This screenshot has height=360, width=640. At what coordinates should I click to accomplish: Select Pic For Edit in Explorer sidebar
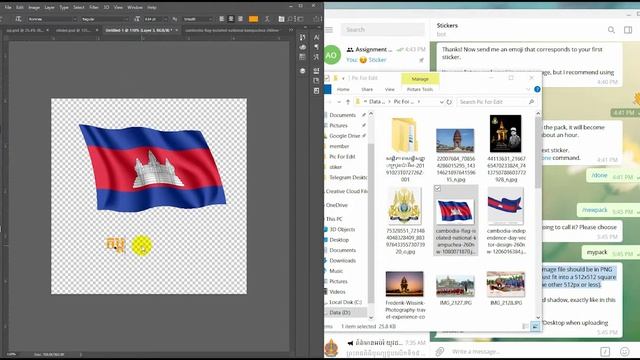point(342,156)
